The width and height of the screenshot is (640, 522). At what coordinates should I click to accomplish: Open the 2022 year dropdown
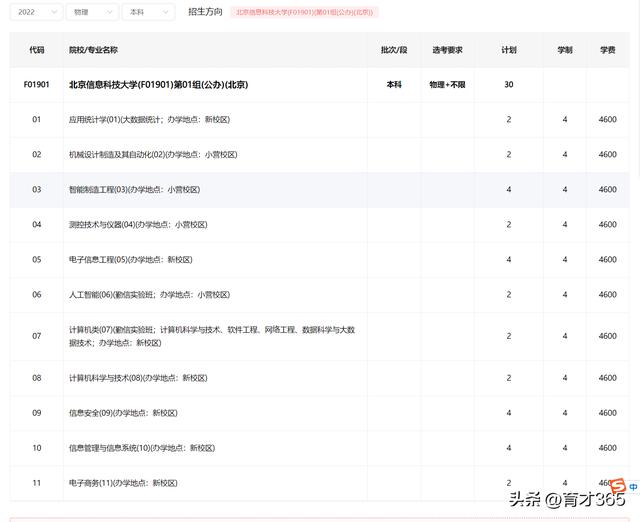pos(36,12)
